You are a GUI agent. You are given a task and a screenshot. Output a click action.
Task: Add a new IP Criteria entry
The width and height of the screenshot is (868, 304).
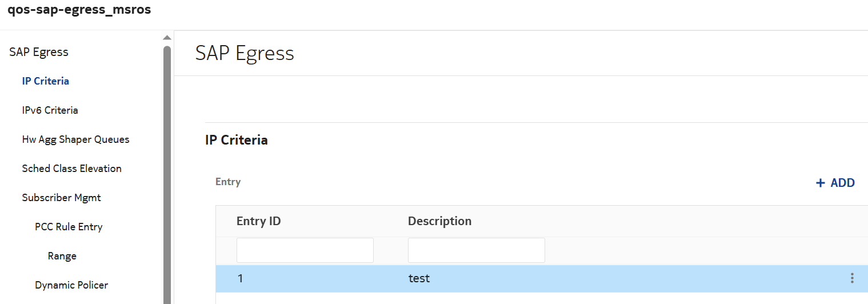(835, 183)
